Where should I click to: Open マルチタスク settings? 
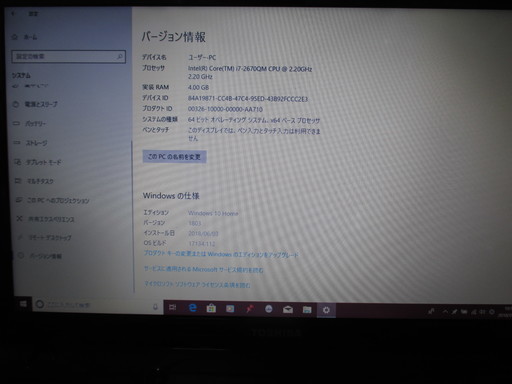point(40,181)
